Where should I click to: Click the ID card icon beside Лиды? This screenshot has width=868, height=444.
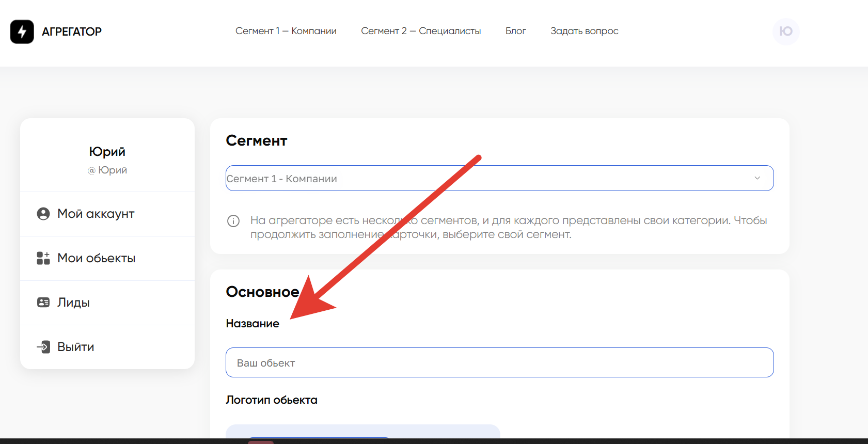pos(43,303)
